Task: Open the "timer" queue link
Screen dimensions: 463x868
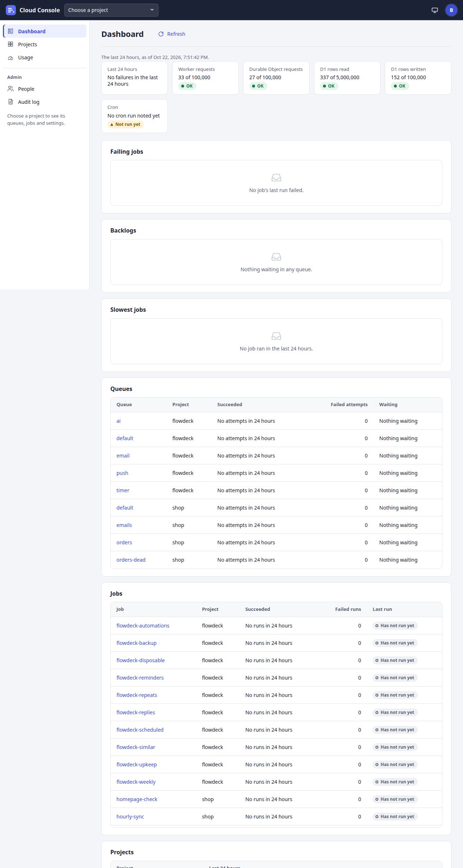Action: pyautogui.click(x=123, y=490)
